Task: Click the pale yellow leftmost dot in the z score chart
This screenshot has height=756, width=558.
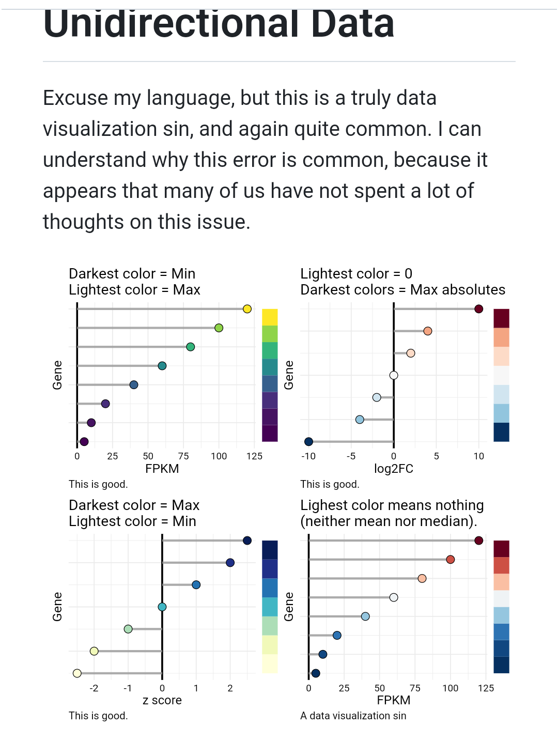Action: [77, 673]
